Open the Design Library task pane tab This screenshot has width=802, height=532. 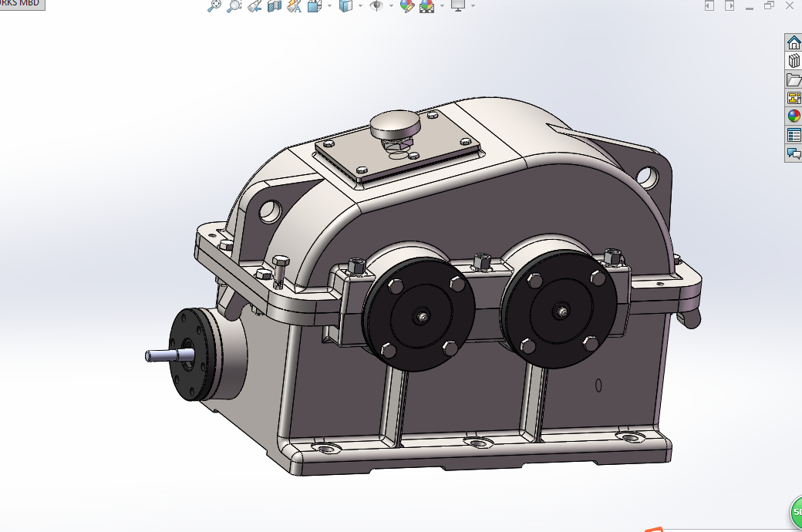[794, 61]
